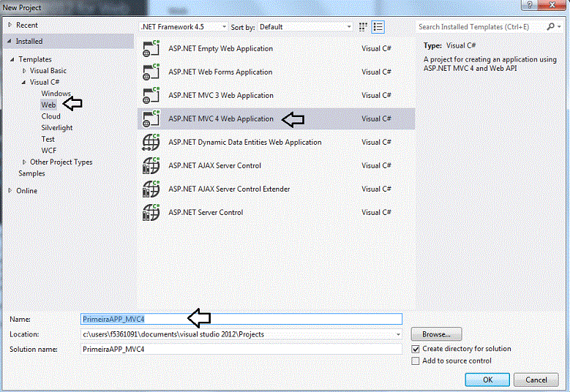Open the search options dropdown arrow
This screenshot has height=392, width=570.
559,26
